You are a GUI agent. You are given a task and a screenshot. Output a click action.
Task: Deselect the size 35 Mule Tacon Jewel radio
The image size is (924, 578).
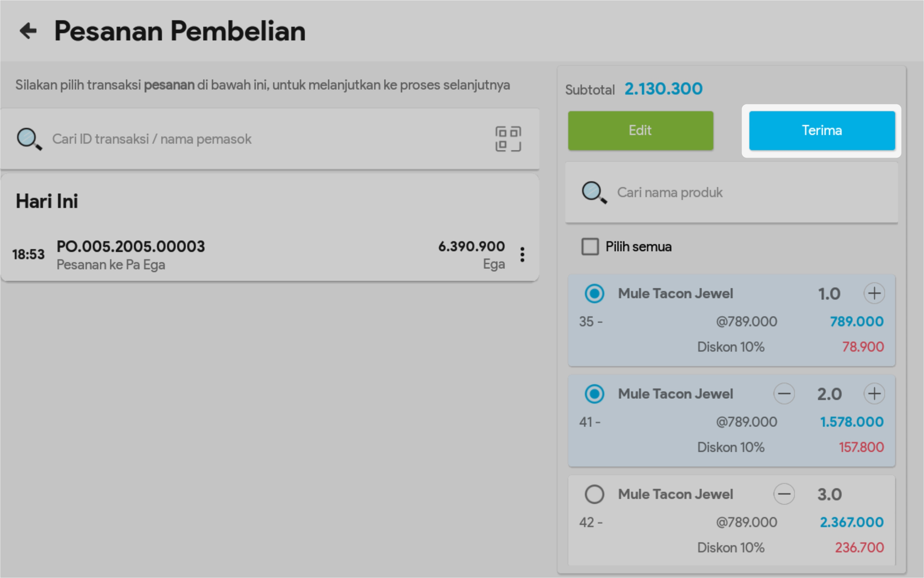click(x=594, y=294)
